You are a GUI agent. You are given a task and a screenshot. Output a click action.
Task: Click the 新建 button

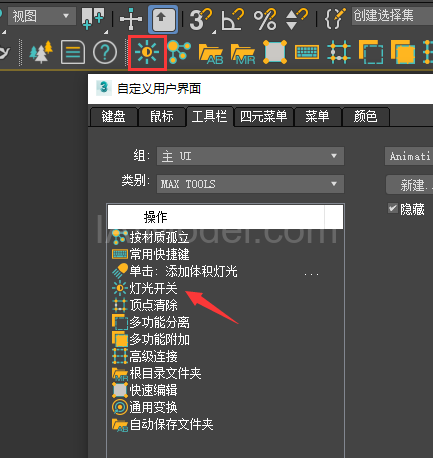point(410,185)
